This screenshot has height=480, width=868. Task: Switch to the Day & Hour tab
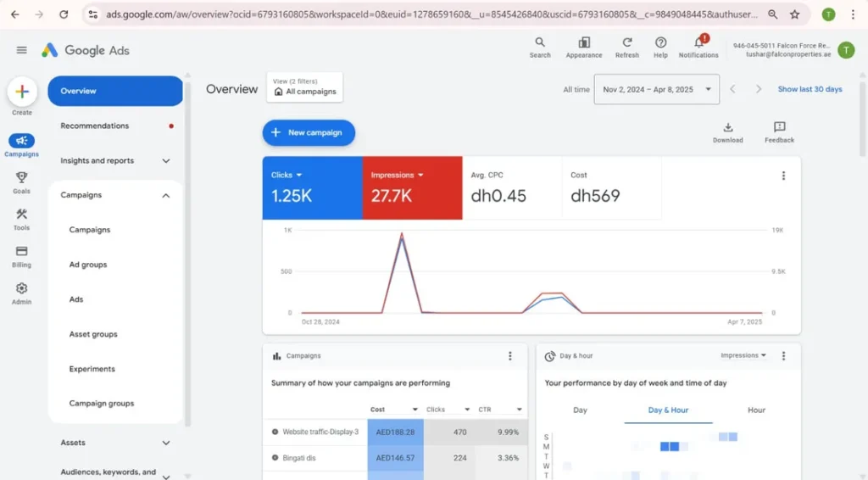pyautogui.click(x=668, y=410)
